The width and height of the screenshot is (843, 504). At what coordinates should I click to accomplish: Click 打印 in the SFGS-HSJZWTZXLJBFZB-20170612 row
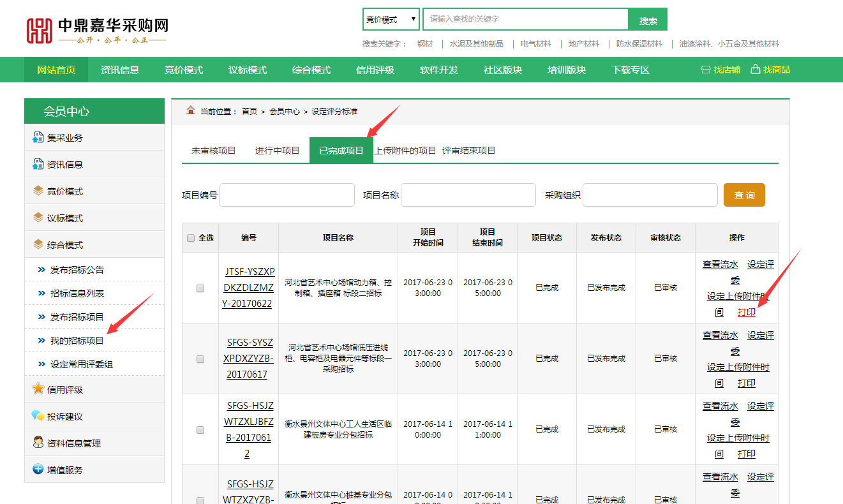(x=747, y=454)
